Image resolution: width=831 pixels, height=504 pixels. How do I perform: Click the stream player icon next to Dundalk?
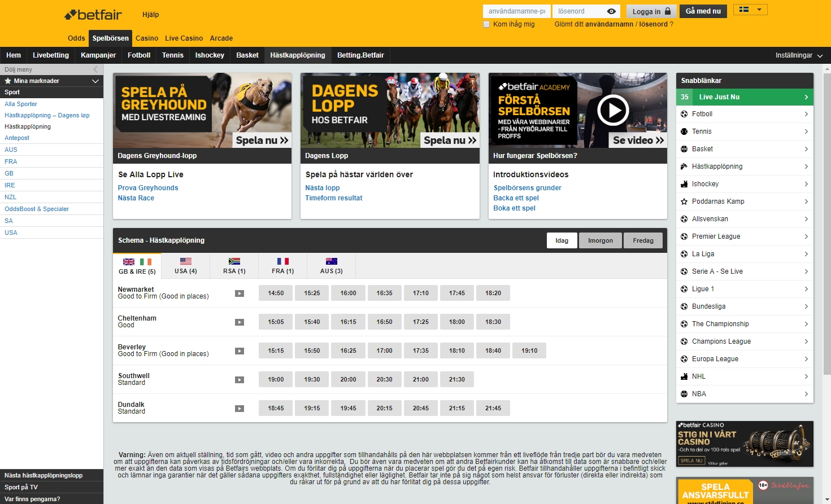240,407
